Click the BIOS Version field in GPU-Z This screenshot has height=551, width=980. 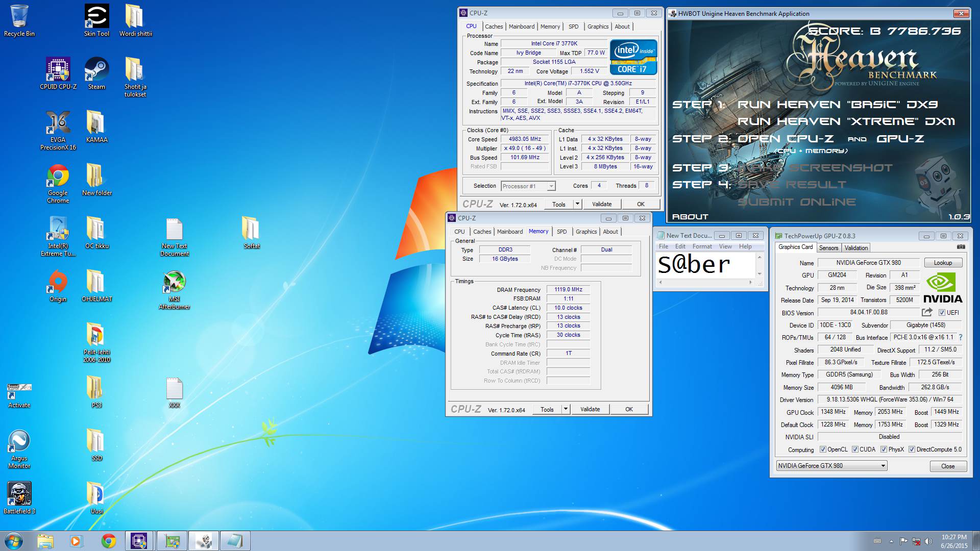pos(868,312)
